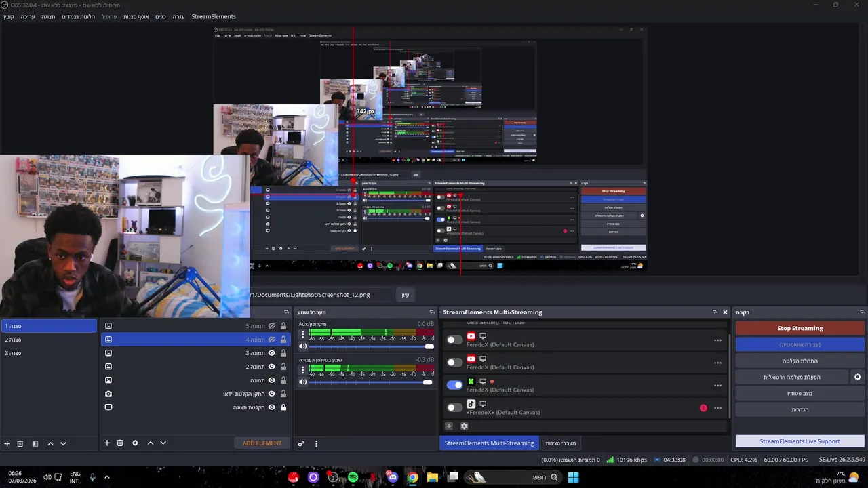The width and height of the screenshot is (868, 488).
Task: Click the red TikTok warning info icon
Action: pos(703,408)
